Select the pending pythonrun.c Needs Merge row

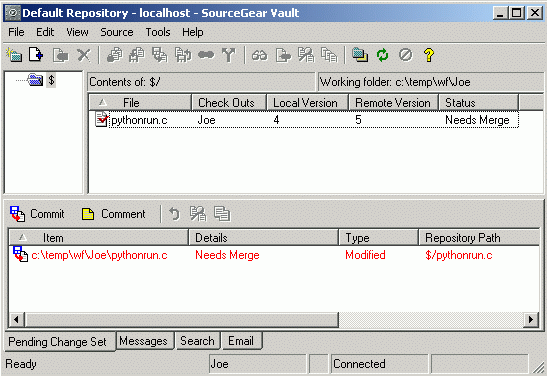click(x=274, y=255)
